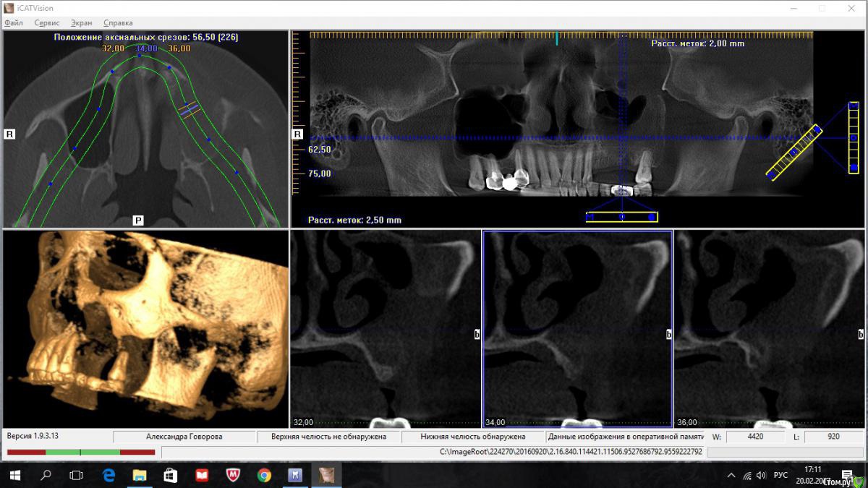868x488 pixels.
Task: Click the Верхняя челюсть не обнаружена status box
Action: click(328, 437)
